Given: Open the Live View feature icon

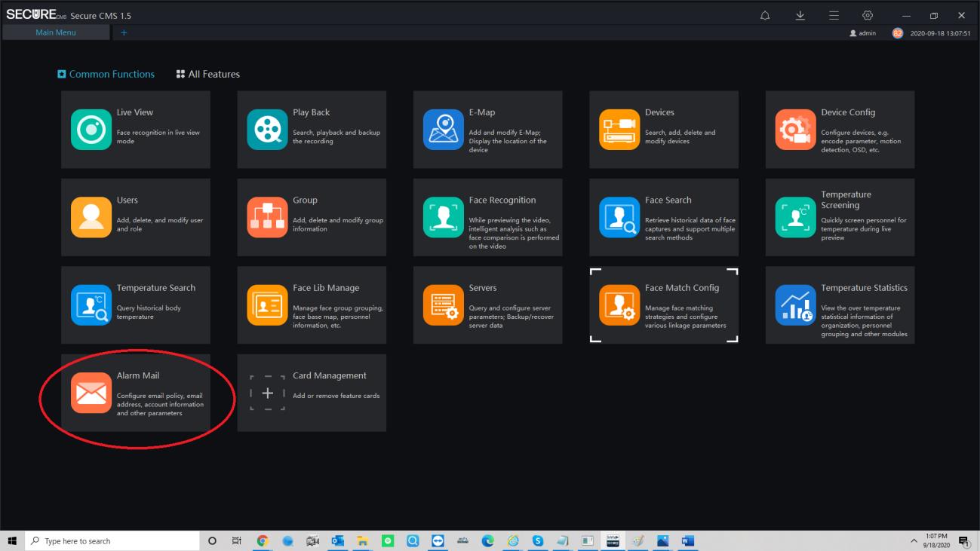Looking at the screenshot, I should (91, 130).
